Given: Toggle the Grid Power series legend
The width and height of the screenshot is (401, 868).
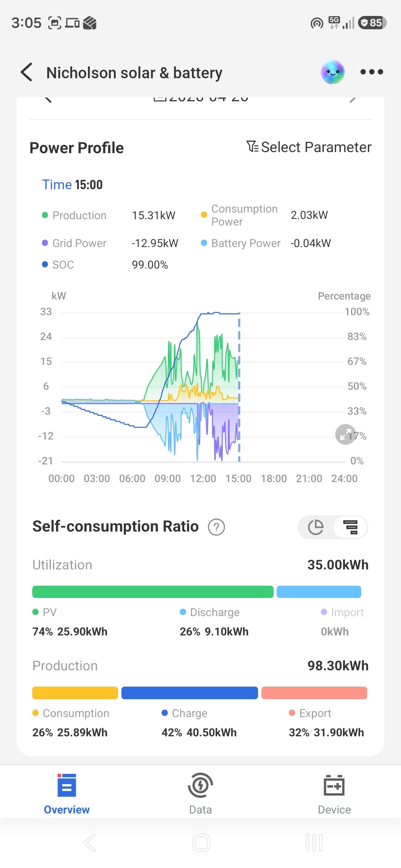Looking at the screenshot, I should 74,243.
